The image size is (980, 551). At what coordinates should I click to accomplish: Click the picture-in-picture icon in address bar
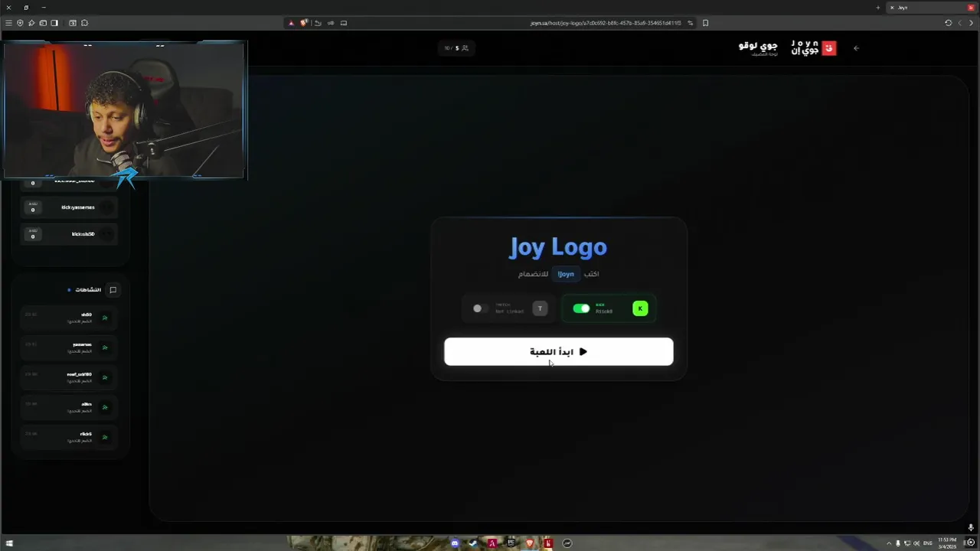pyautogui.click(x=344, y=23)
